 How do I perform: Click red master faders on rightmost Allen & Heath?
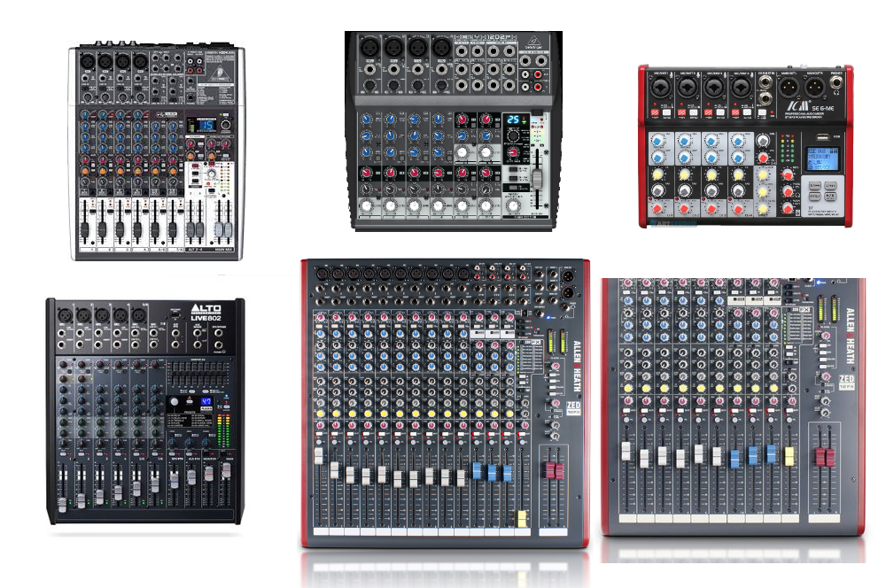(824, 458)
